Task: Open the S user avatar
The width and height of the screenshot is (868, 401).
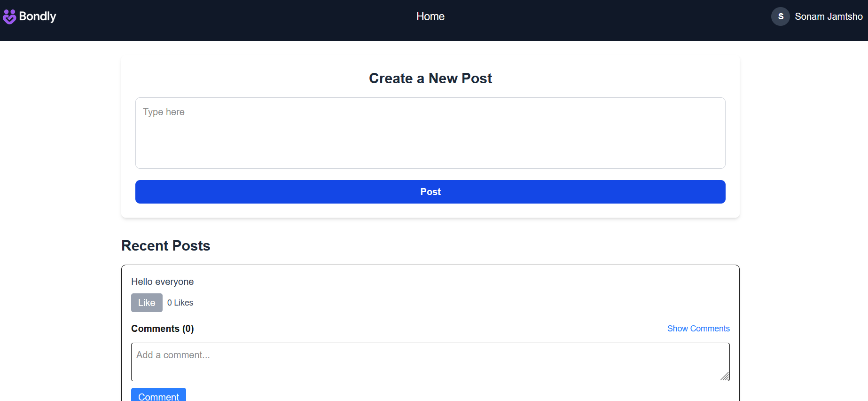Action: click(x=780, y=16)
